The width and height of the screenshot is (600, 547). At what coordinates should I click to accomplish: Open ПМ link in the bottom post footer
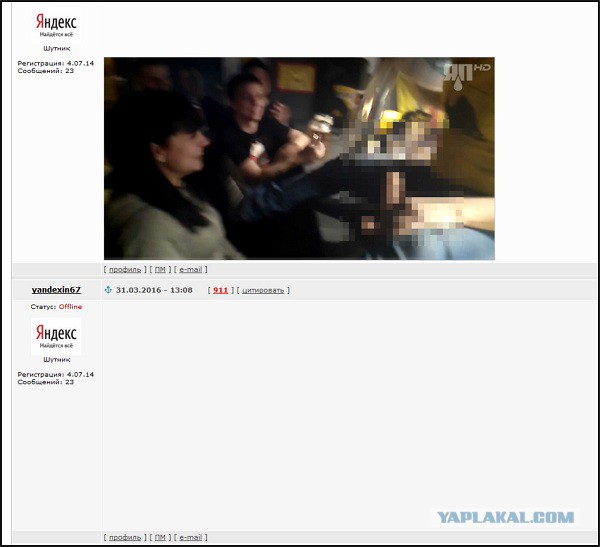point(160,537)
